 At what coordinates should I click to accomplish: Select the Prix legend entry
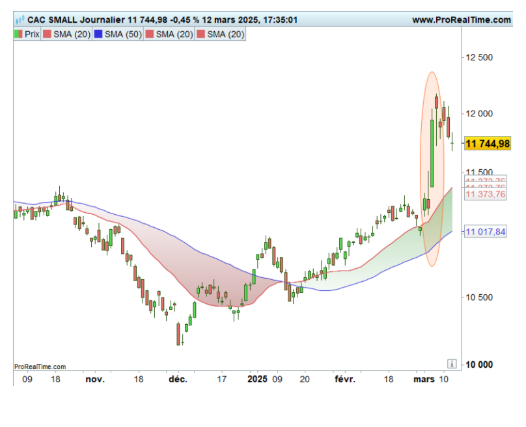27,34
